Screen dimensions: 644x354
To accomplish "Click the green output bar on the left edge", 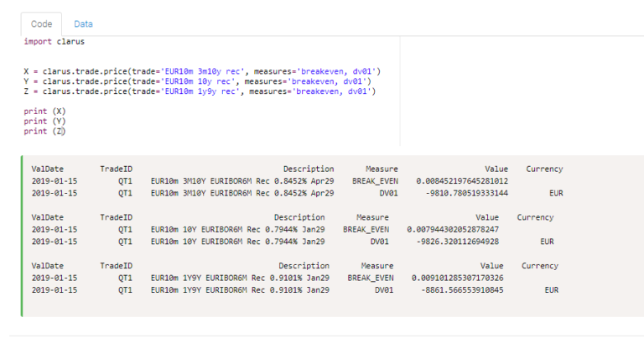I will 22,235.
